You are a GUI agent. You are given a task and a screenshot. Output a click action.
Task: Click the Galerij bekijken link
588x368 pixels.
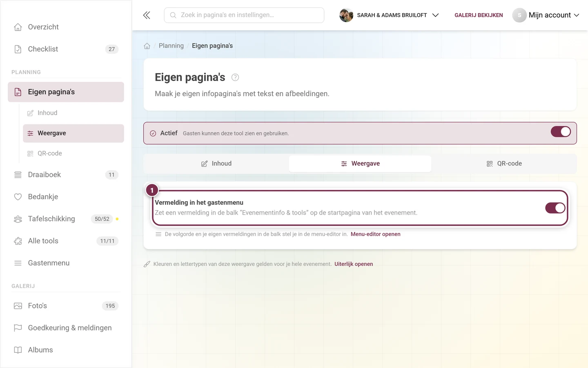(x=479, y=15)
